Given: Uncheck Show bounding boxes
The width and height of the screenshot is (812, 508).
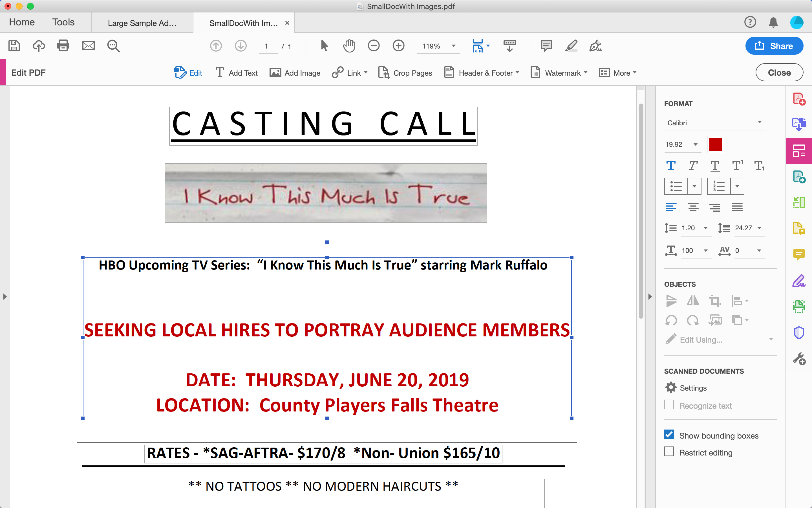Looking at the screenshot, I should (x=669, y=435).
